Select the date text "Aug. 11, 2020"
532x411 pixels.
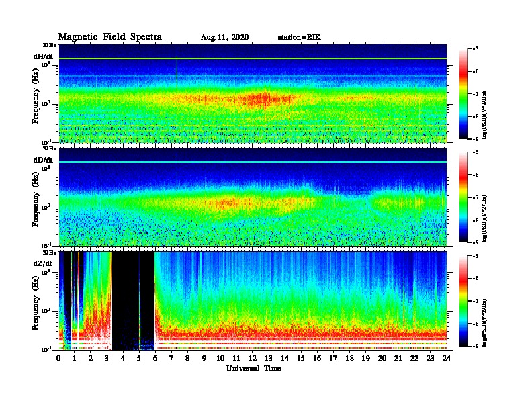[x=224, y=38]
